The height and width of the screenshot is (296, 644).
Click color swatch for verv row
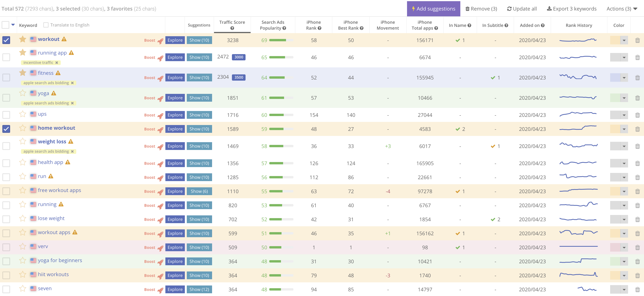click(x=615, y=248)
